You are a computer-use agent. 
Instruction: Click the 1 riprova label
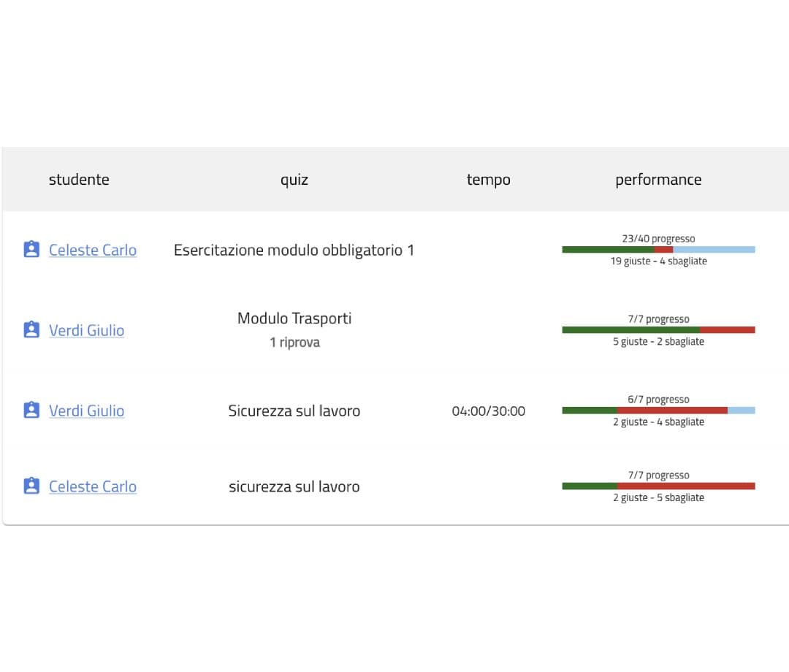click(294, 343)
